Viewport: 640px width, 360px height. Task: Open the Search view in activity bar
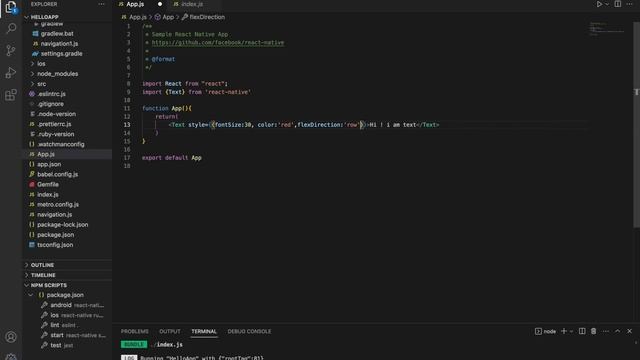(11, 29)
